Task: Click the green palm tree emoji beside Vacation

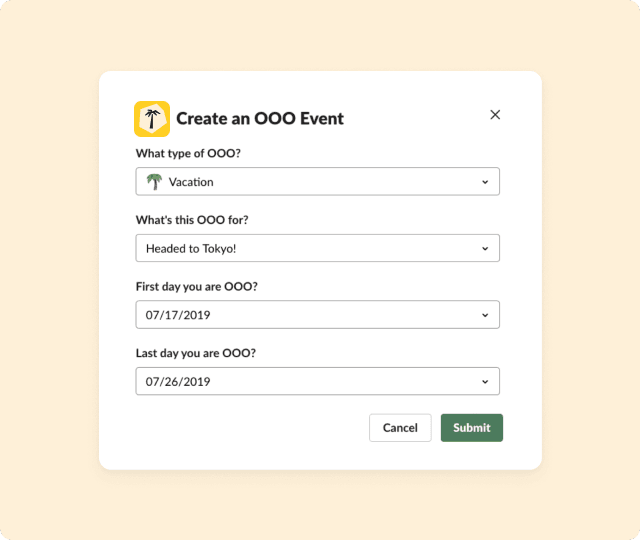Action: (154, 182)
